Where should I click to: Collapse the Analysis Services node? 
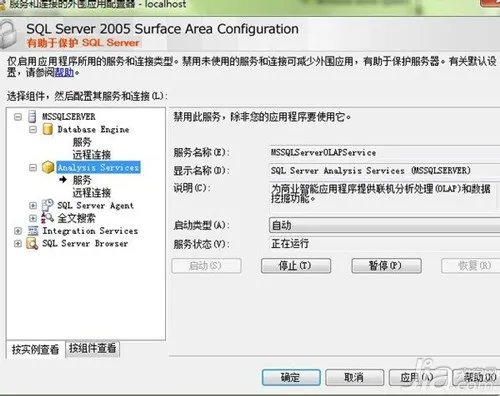coord(33,167)
